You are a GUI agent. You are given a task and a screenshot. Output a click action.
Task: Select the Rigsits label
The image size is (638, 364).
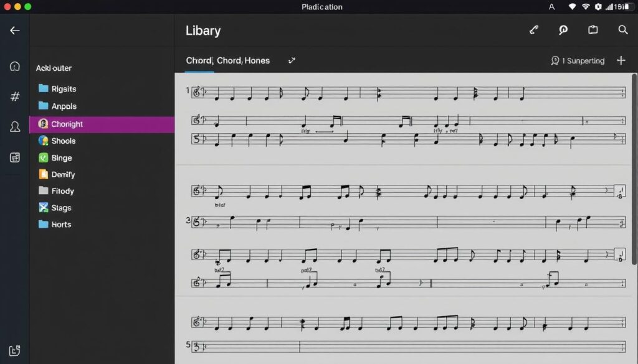[64, 88]
